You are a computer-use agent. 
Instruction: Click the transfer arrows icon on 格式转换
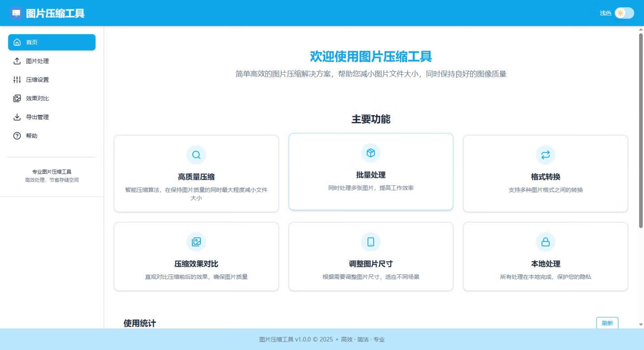tap(545, 154)
